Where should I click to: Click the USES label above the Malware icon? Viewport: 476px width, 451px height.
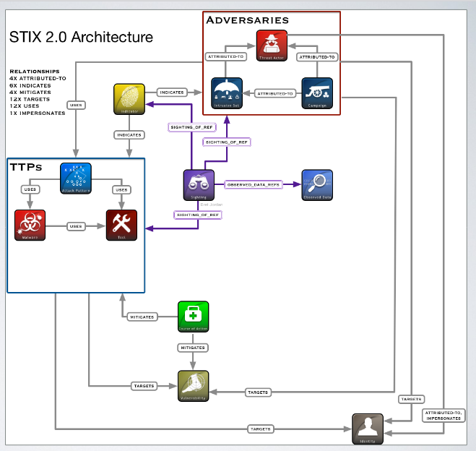click(x=30, y=189)
